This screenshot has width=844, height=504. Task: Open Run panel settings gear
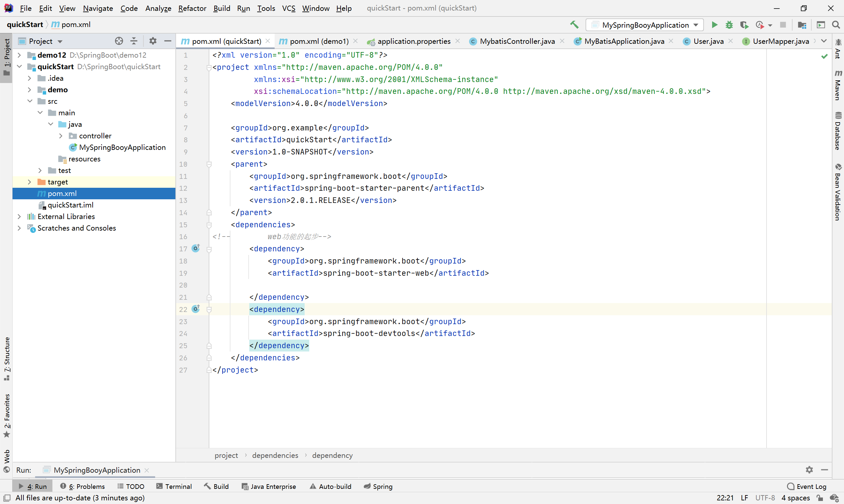tap(809, 470)
